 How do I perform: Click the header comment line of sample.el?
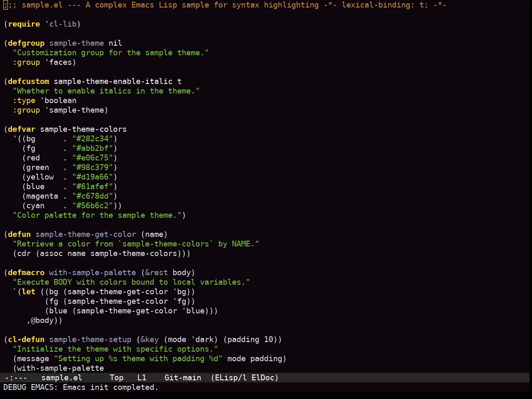click(225, 5)
